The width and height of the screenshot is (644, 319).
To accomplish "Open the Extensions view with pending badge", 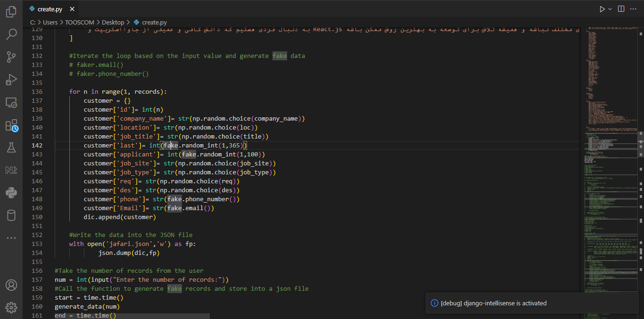I will (x=11, y=125).
